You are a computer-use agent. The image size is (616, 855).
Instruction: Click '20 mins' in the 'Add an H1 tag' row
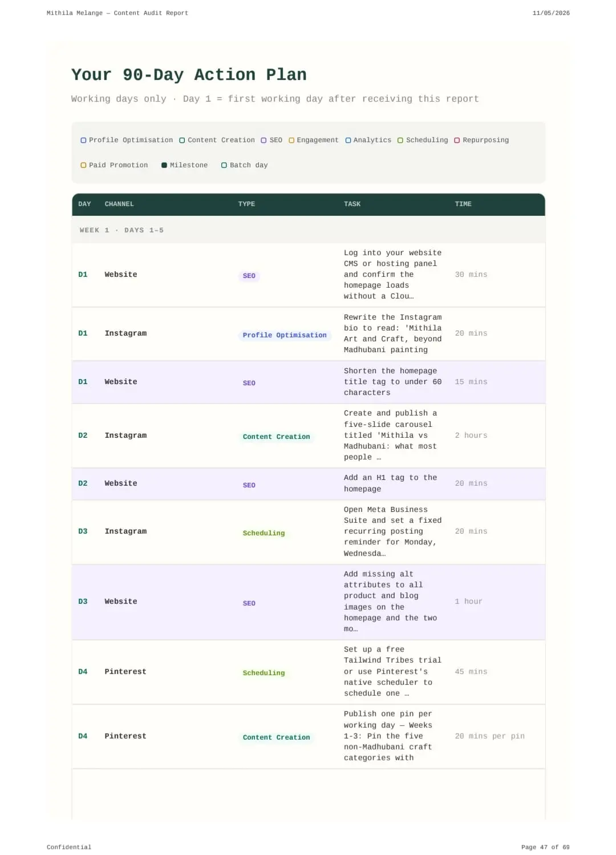tap(471, 484)
